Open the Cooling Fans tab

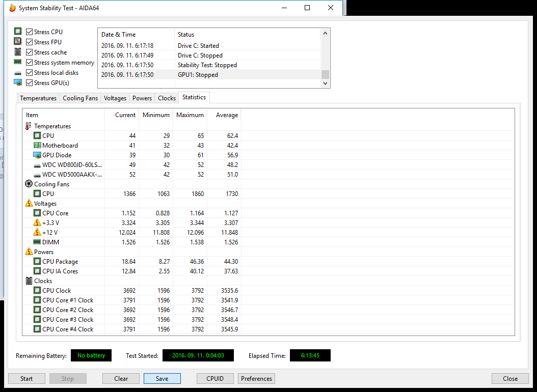pos(80,98)
